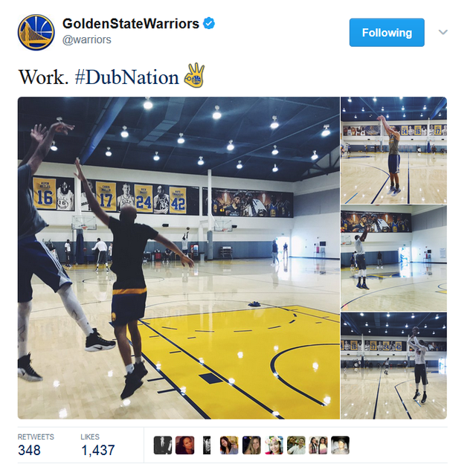Click the last liker avatar in the row

tap(341, 445)
